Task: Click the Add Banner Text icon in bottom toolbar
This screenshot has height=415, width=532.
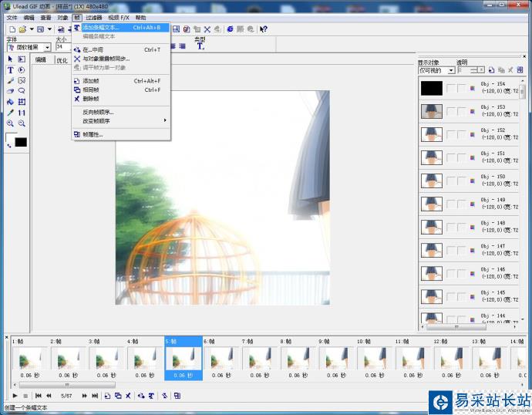Action: click(152, 396)
